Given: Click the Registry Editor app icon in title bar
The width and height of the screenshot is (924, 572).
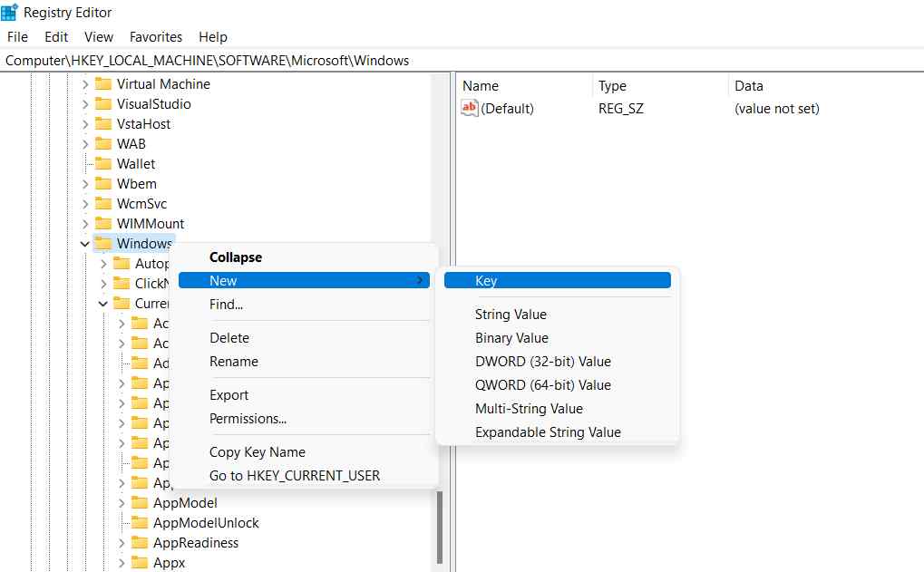Looking at the screenshot, I should [9, 12].
